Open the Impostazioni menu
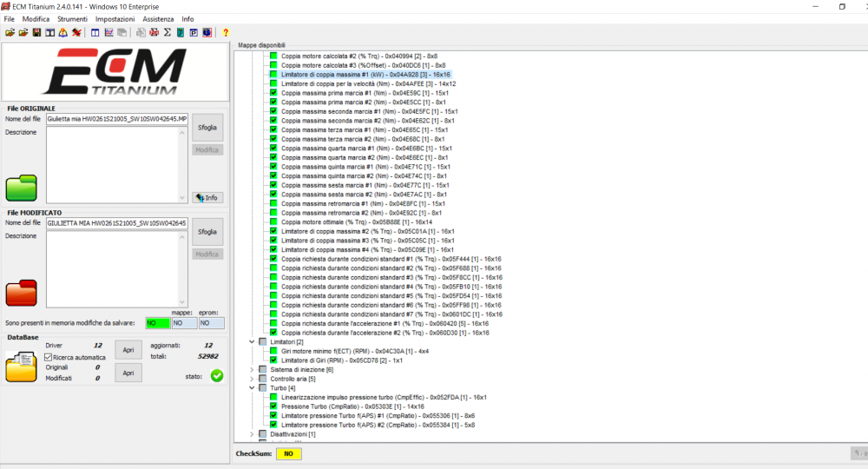The height and width of the screenshot is (469, 868). [115, 19]
